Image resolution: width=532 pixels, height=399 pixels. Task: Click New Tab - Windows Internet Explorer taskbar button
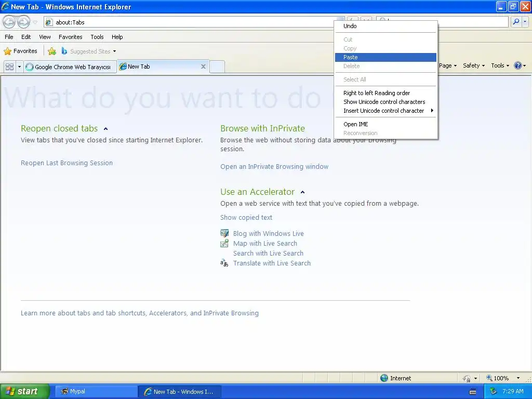point(180,392)
